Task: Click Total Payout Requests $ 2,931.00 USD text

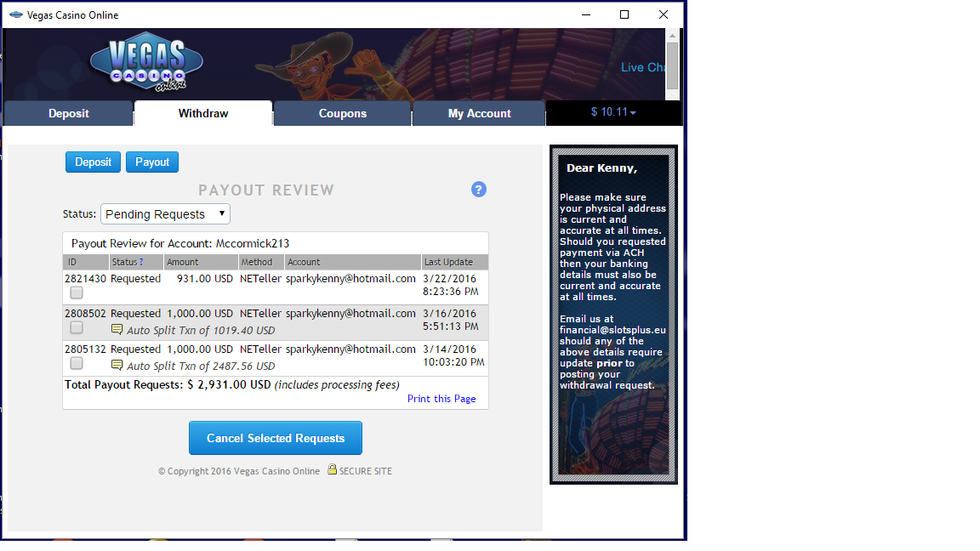Action: [168, 385]
